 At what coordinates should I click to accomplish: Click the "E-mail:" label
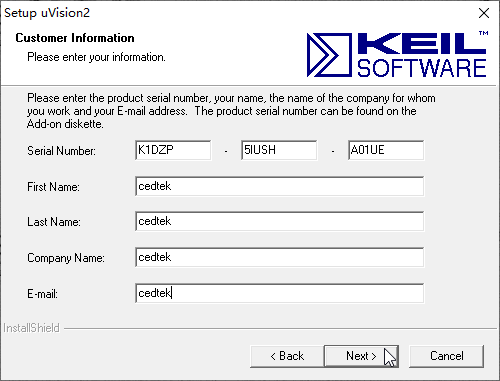tap(42, 294)
